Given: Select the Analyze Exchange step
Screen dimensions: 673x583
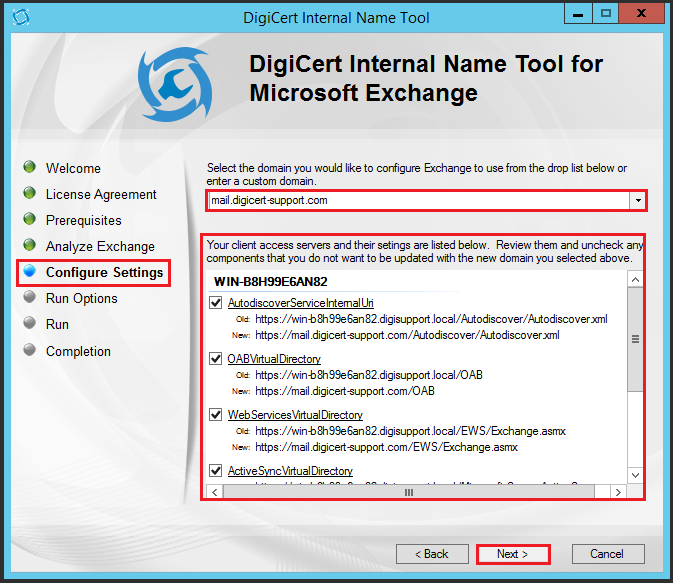Looking at the screenshot, I should tap(100, 246).
